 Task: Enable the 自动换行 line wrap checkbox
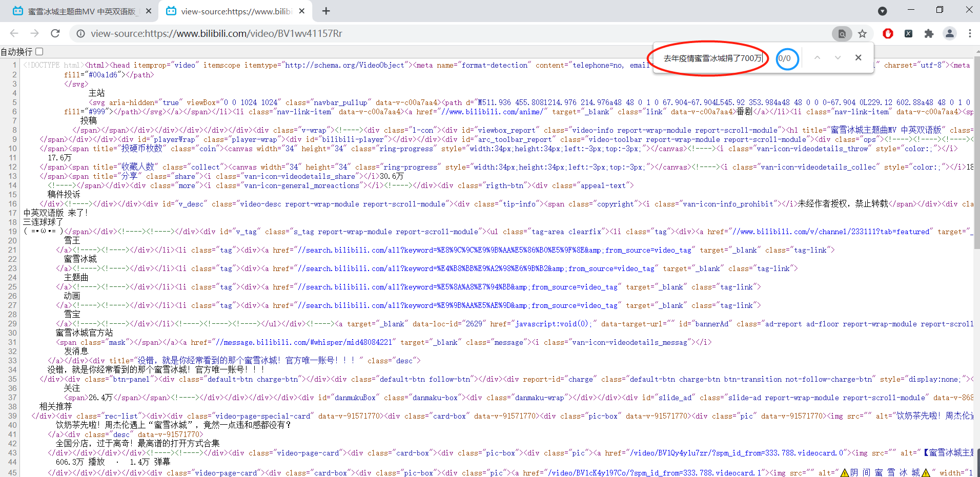tap(39, 51)
